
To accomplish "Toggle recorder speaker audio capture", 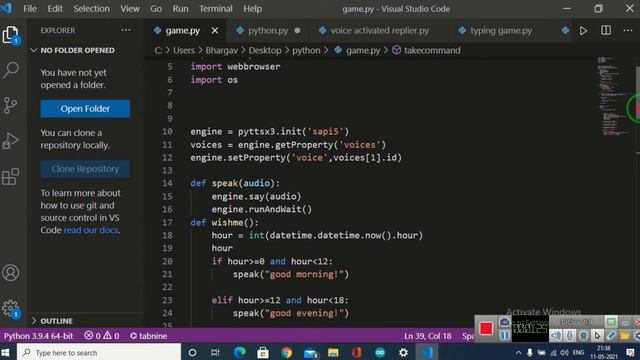I will [556, 336].
